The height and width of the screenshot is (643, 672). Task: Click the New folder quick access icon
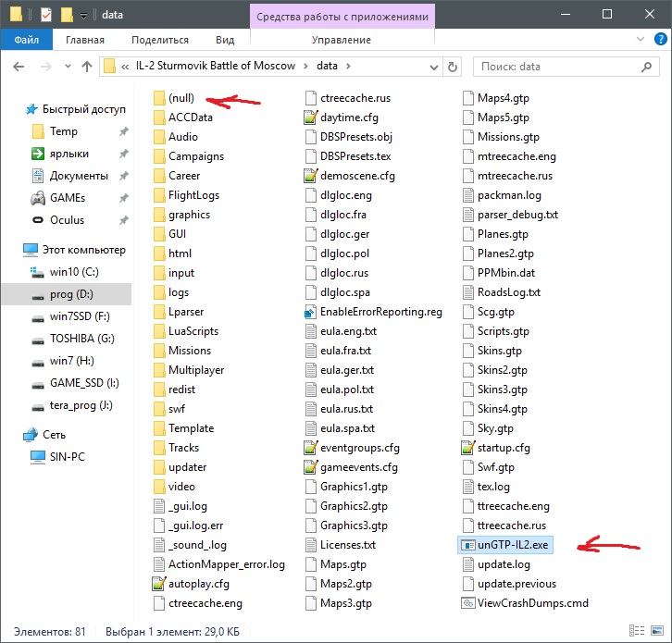pos(67,15)
